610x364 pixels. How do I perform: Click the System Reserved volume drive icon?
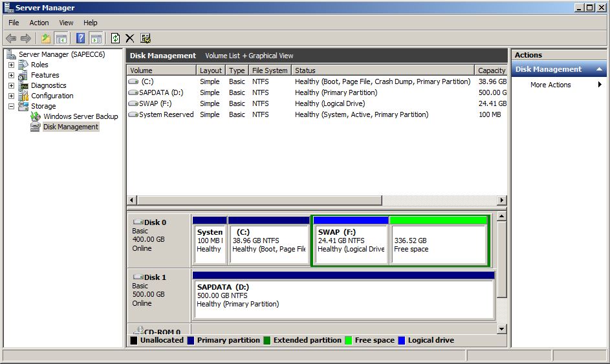tap(133, 114)
